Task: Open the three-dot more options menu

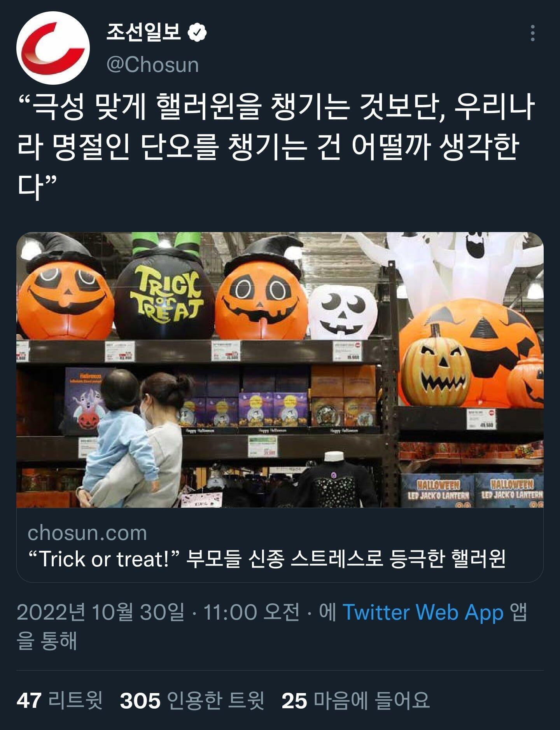Action: (533, 33)
